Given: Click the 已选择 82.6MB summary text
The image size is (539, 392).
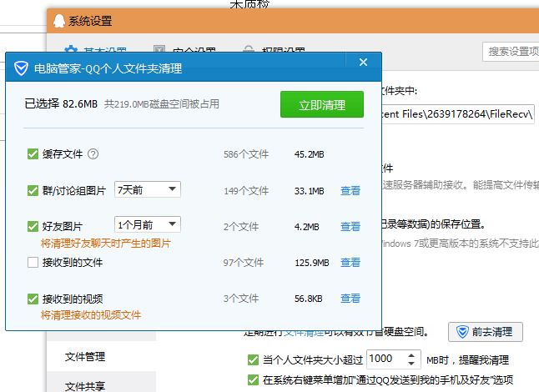Looking at the screenshot, I should point(61,103).
